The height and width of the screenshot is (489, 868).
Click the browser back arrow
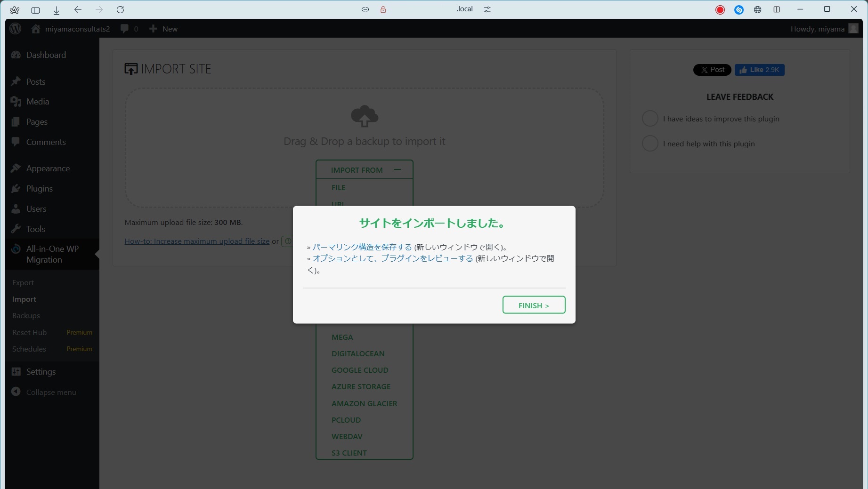pos(78,9)
